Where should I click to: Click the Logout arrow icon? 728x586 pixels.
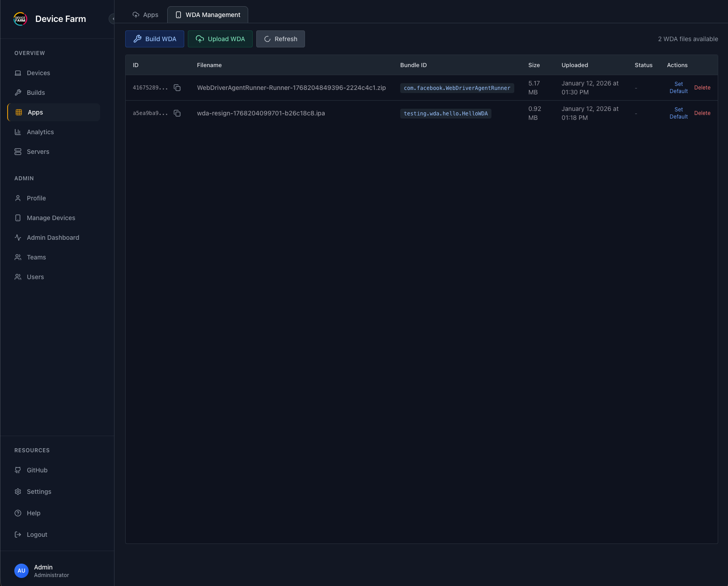tap(18, 535)
